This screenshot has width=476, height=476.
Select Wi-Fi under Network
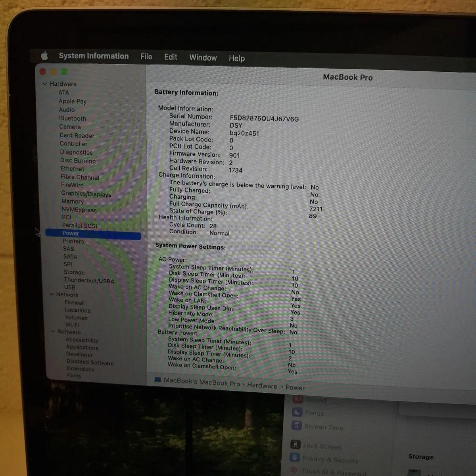coord(72,324)
